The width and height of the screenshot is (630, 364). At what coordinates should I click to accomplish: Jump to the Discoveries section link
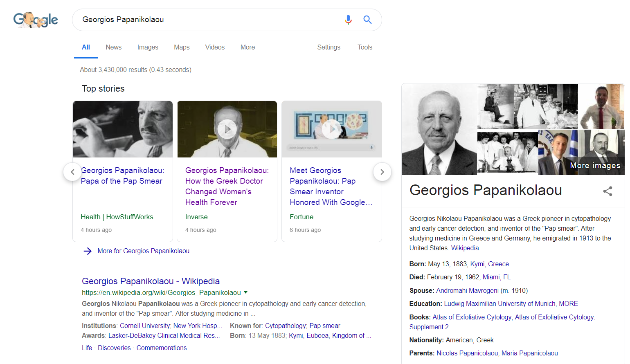(x=114, y=348)
